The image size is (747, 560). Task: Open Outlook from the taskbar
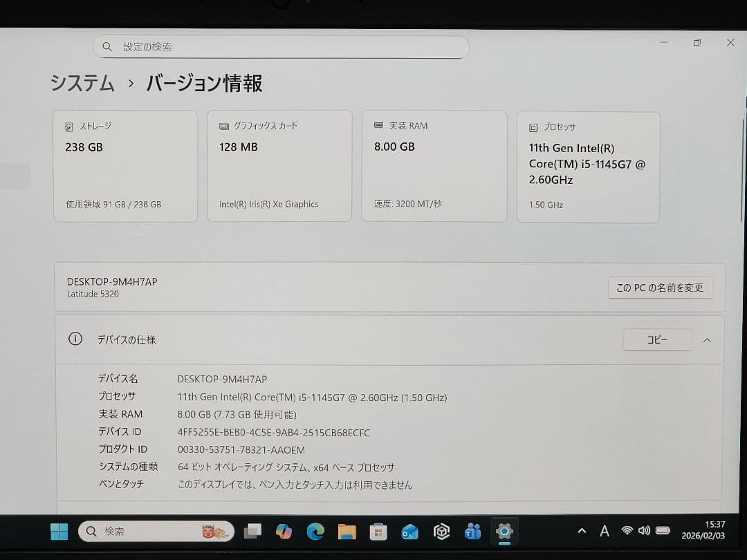tap(409, 532)
